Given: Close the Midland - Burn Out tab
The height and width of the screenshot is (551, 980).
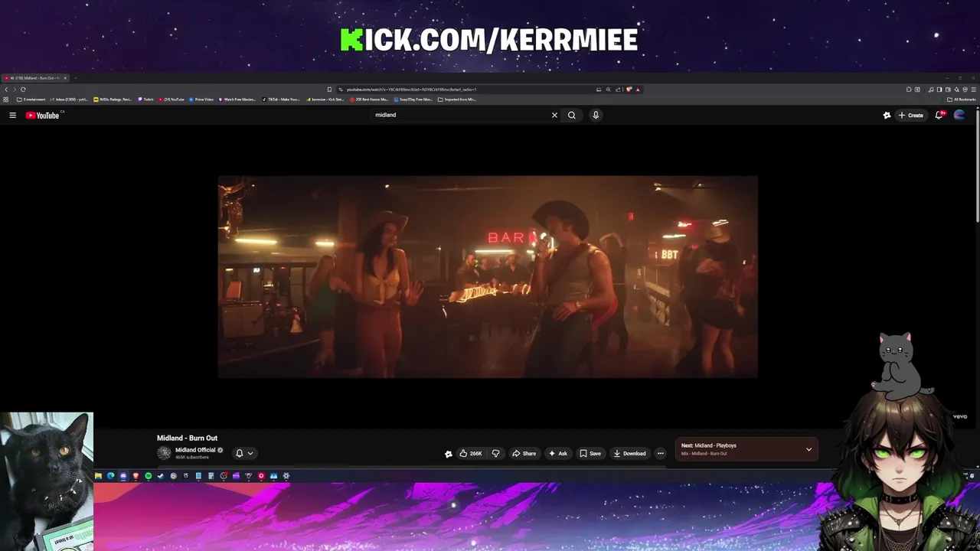Looking at the screenshot, I should pyautogui.click(x=65, y=78).
